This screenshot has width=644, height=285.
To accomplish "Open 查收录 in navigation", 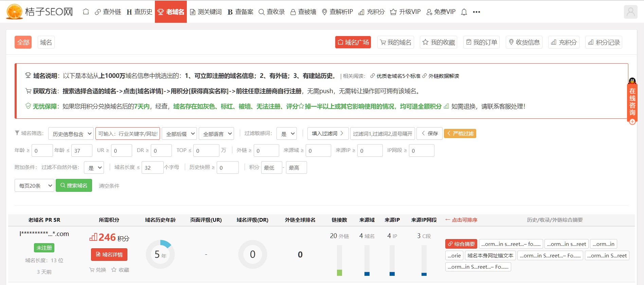I will tap(272, 12).
